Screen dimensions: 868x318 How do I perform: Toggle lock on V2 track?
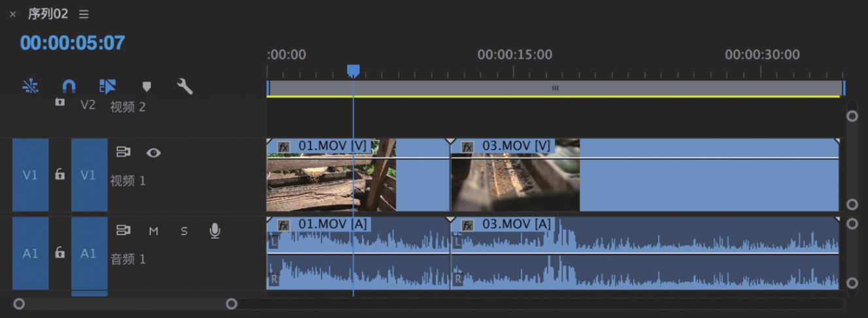[x=59, y=102]
